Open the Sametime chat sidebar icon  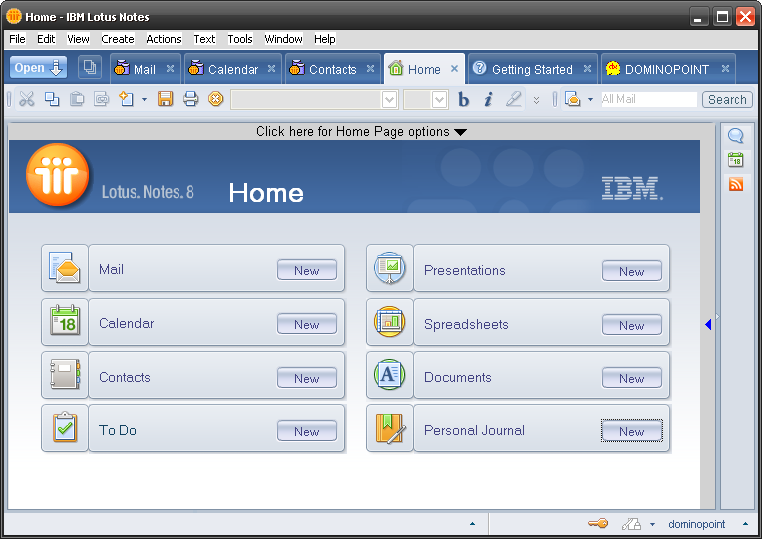click(x=736, y=136)
